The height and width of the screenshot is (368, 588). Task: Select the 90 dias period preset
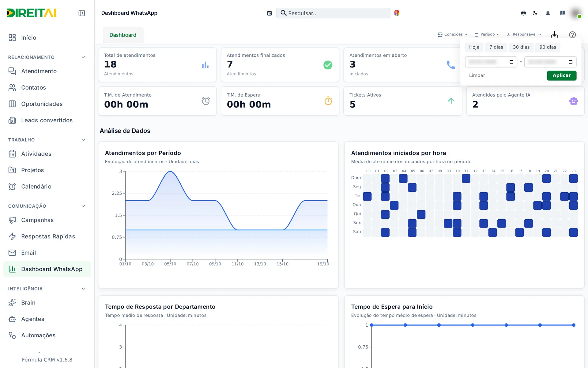point(548,47)
